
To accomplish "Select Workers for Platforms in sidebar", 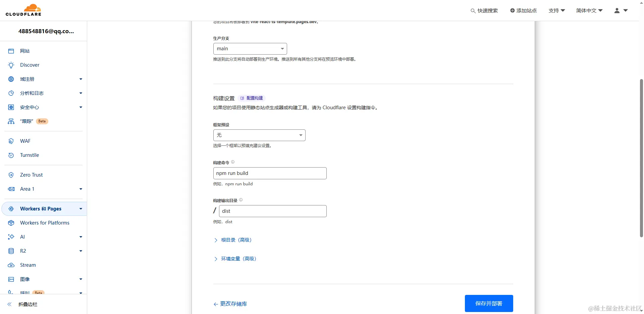I will tap(45, 223).
